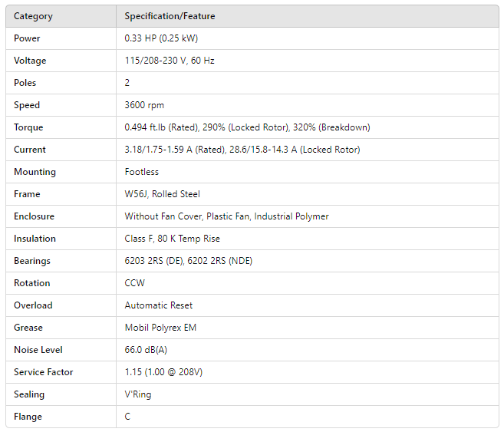Click the Enclosure row label
The height and width of the screenshot is (432, 504).
click(34, 216)
